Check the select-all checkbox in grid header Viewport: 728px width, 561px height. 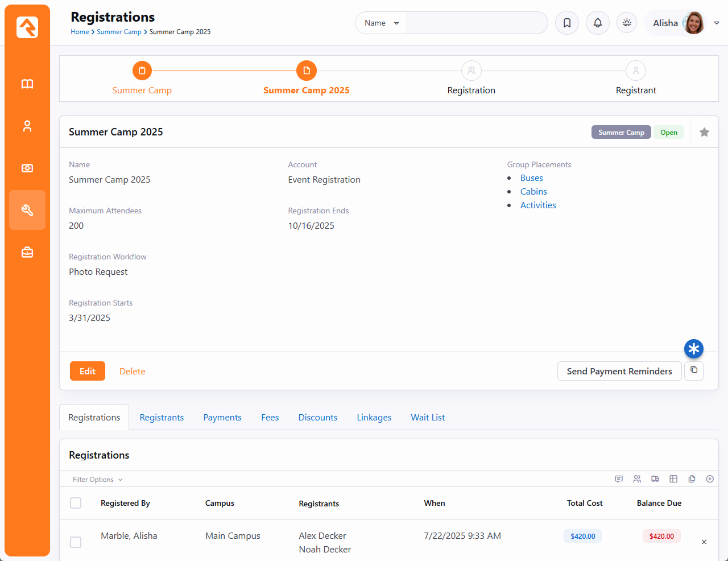pyautogui.click(x=76, y=503)
